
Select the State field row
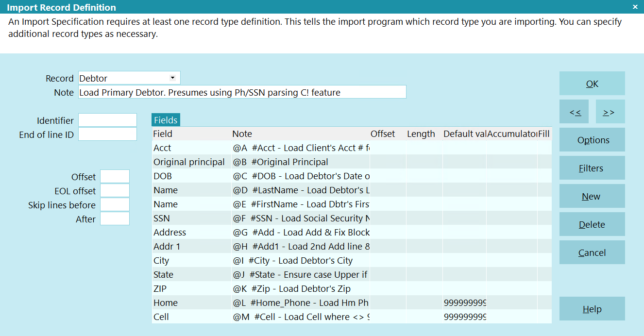tap(352, 274)
